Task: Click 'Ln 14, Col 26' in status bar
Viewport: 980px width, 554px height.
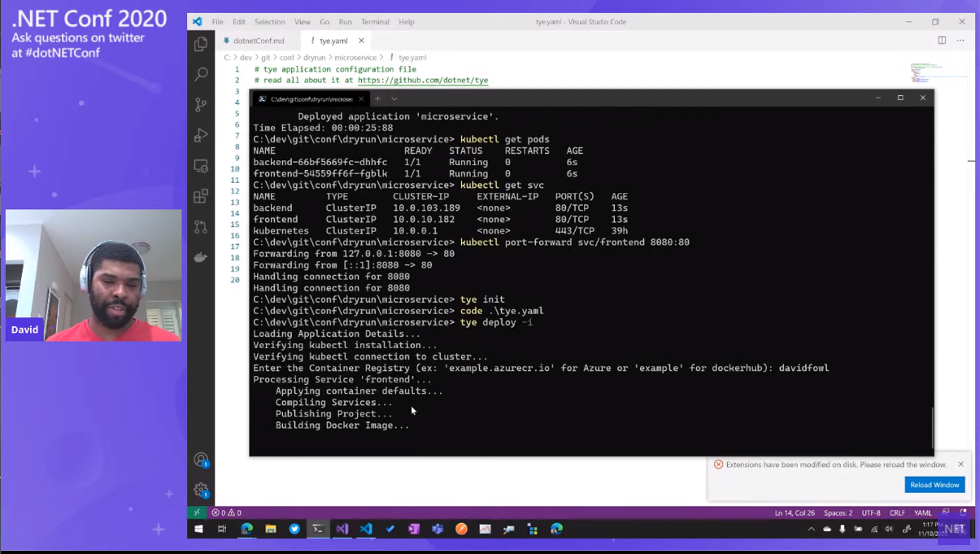Action: (795, 513)
